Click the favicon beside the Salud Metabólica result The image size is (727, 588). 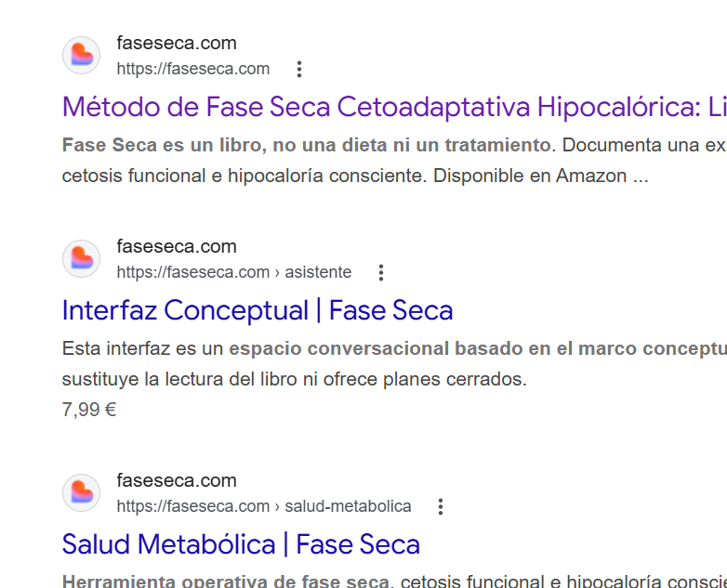tap(81, 493)
